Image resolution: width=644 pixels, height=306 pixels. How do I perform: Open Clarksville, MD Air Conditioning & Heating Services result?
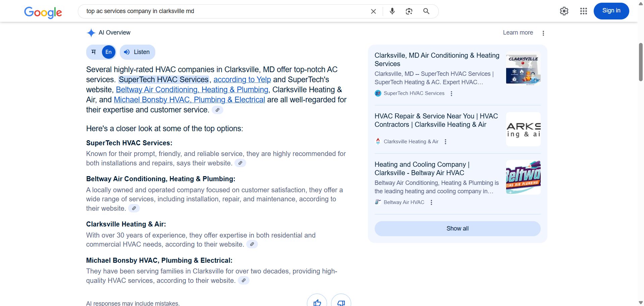[x=437, y=59]
